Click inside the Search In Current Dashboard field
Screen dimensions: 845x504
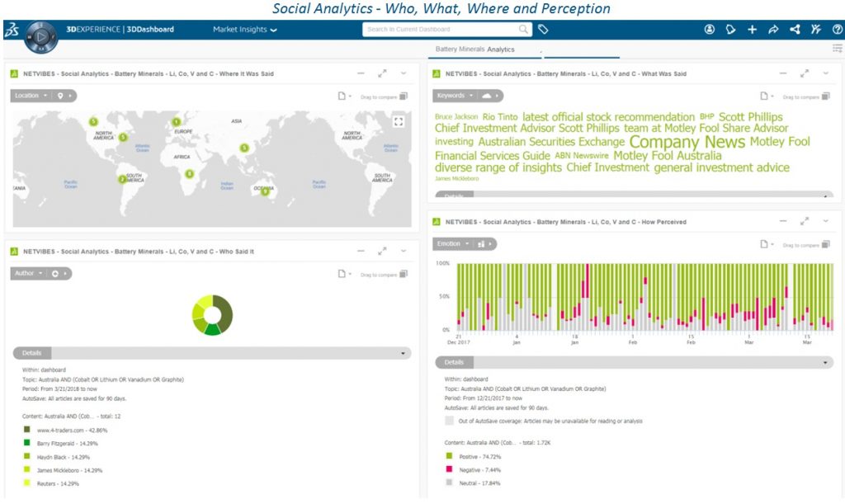coord(446,28)
